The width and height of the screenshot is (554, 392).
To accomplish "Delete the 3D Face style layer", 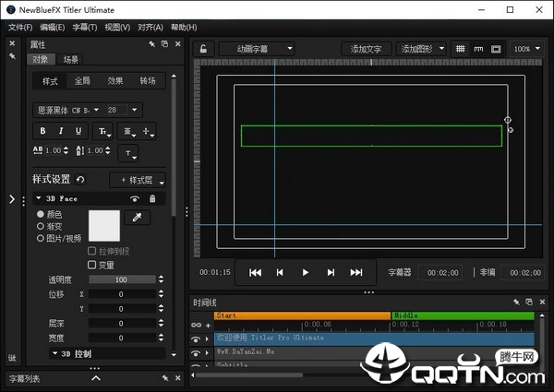I will pos(152,198).
